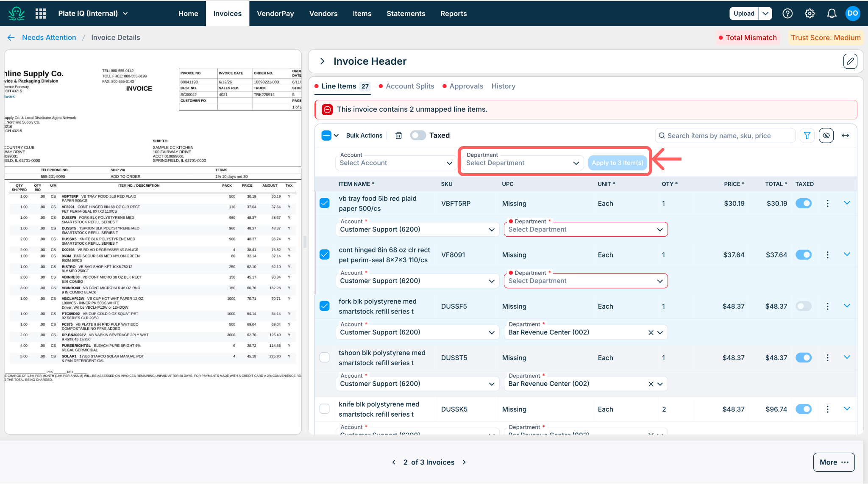Screen dimensions: 868x484
Task: Go to the VendorPay menu
Action: pos(275,14)
